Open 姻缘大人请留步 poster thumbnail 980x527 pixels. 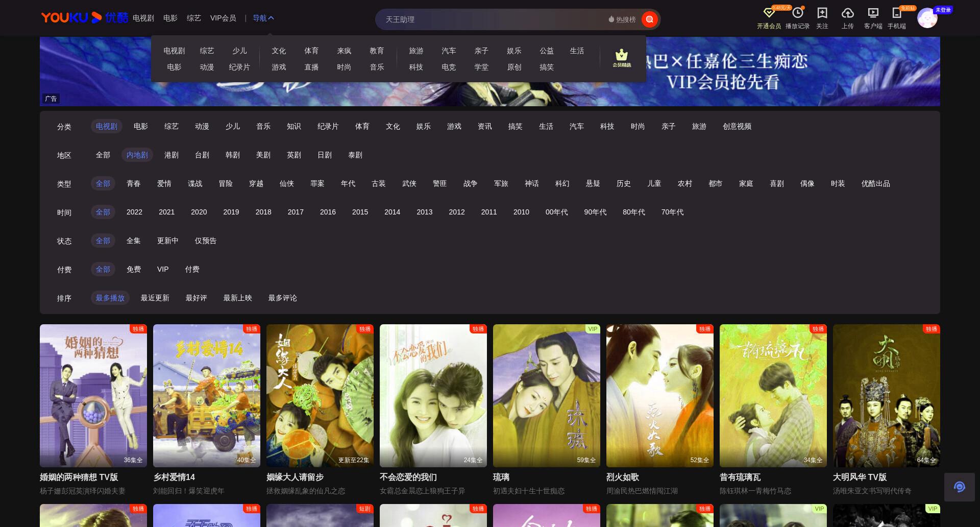pos(320,396)
